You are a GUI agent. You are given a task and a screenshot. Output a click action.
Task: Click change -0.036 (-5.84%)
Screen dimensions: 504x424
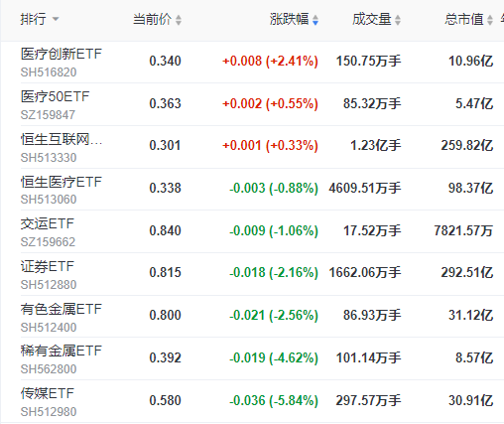[274, 400]
